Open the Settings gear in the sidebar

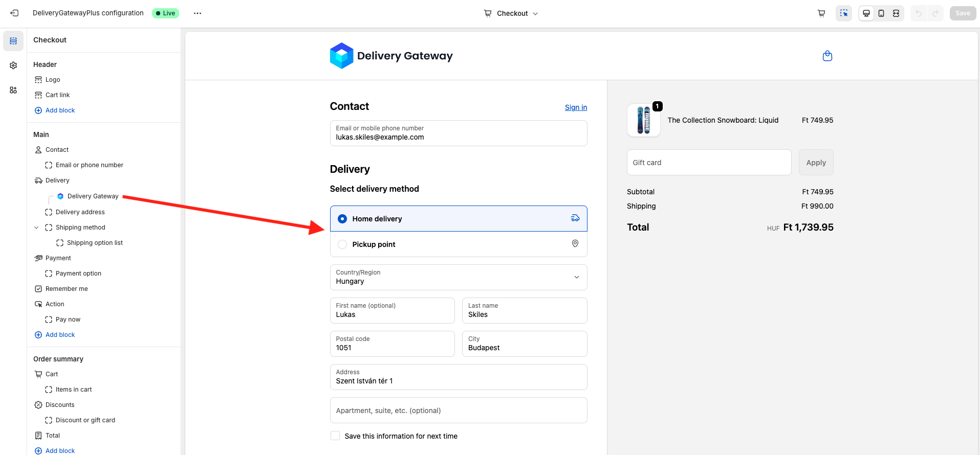point(13,65)
